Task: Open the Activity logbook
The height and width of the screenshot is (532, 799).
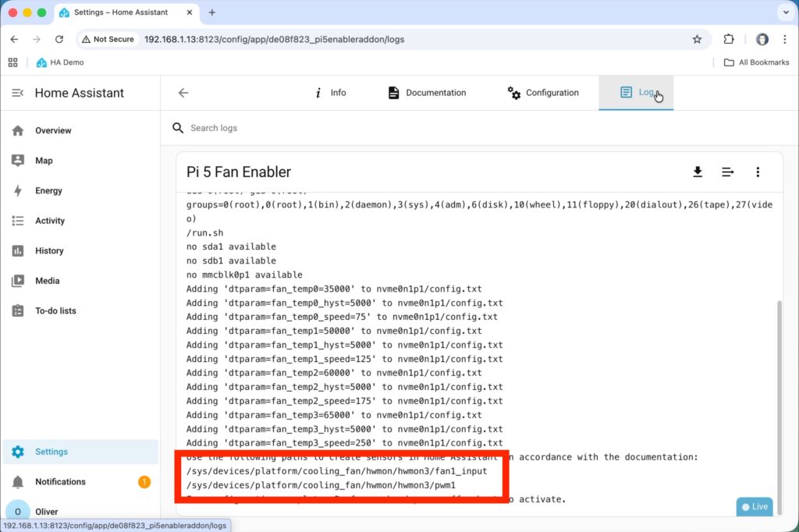Action: (50, 221)
